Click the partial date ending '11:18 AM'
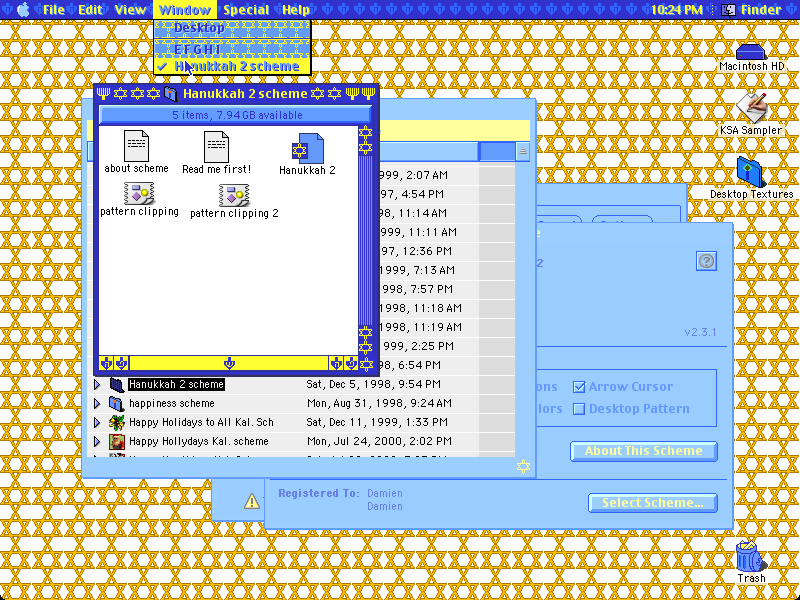The height and width of the screenshot is (600, 800). pyautogui.click(x=421, y=308)
